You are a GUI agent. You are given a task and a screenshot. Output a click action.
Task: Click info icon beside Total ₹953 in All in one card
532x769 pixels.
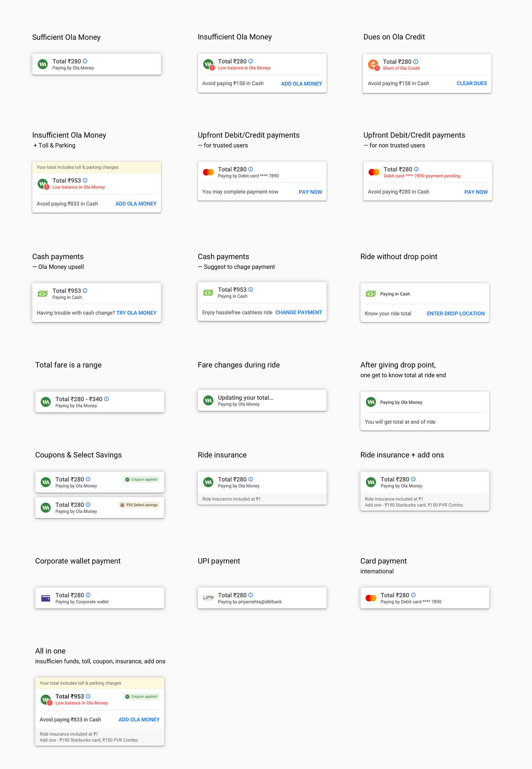click(x=88, y=696)
